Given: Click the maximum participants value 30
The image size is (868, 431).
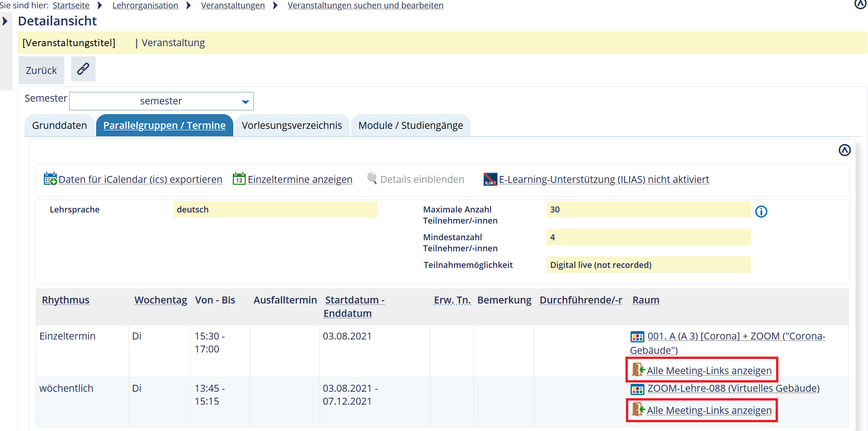Looking at the screenshot, I should click(649, 209).
